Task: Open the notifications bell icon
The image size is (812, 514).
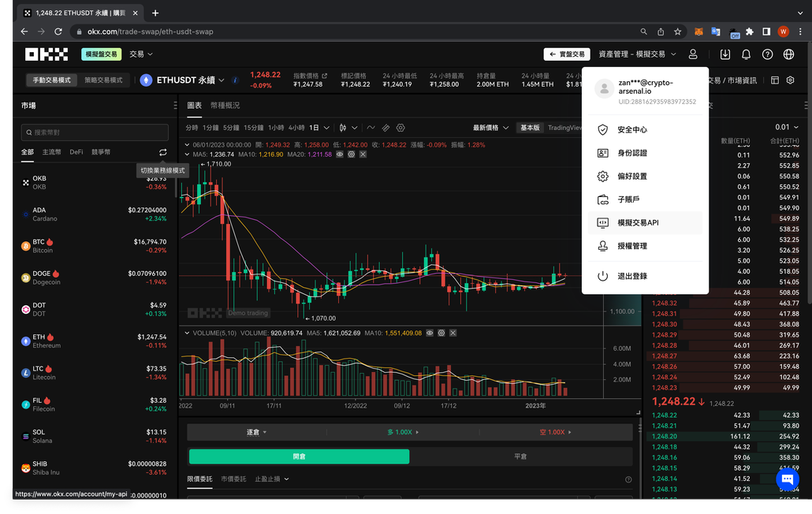Action: tap(745, 54)
